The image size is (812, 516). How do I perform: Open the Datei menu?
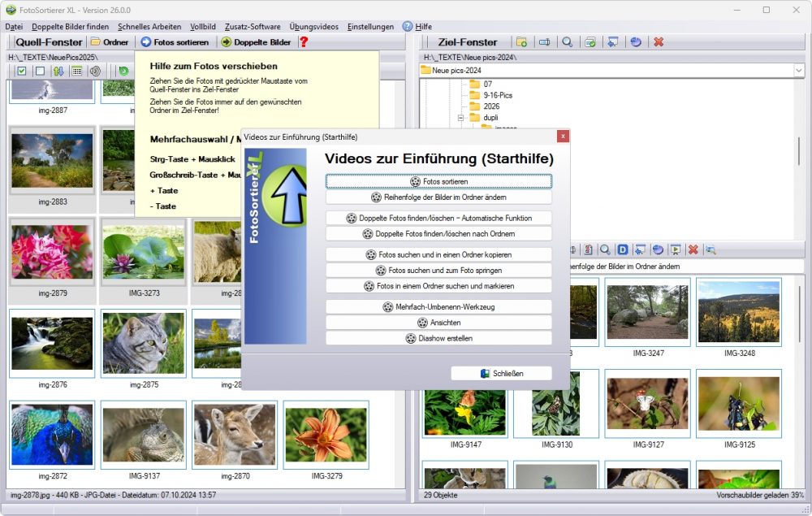point(14,27)
